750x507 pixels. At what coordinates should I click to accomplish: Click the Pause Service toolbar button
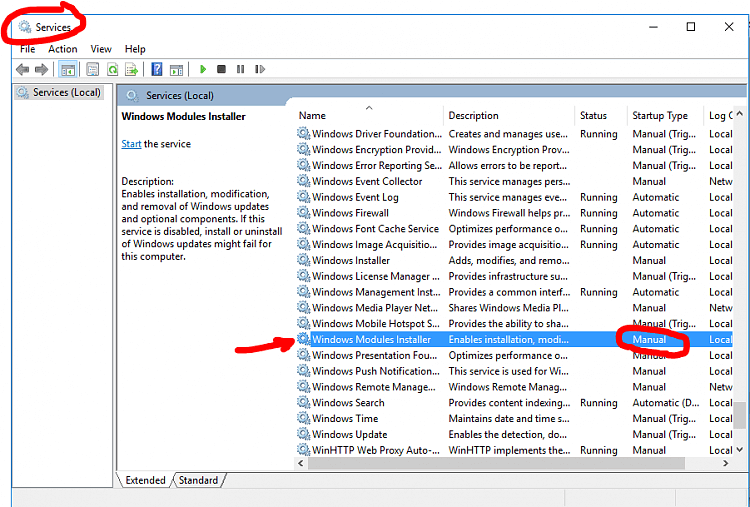coord(240,69)
